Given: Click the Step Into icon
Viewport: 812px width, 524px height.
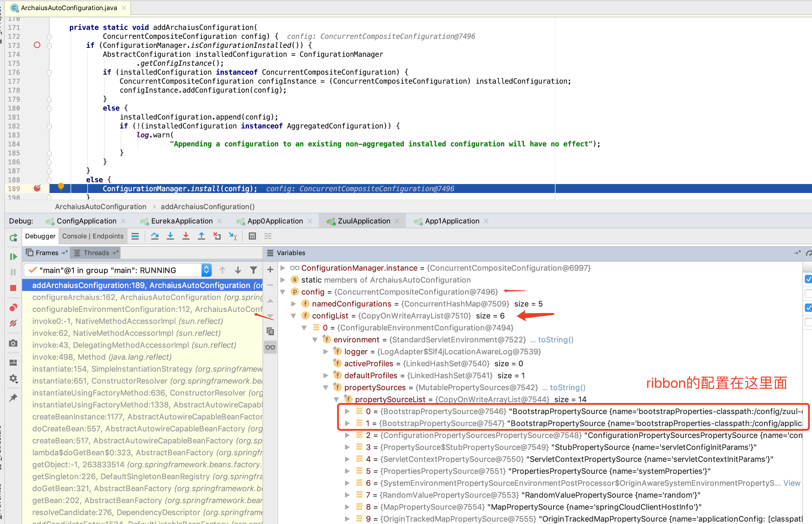Looking at the screenshot, I should [x=170, y=236].
